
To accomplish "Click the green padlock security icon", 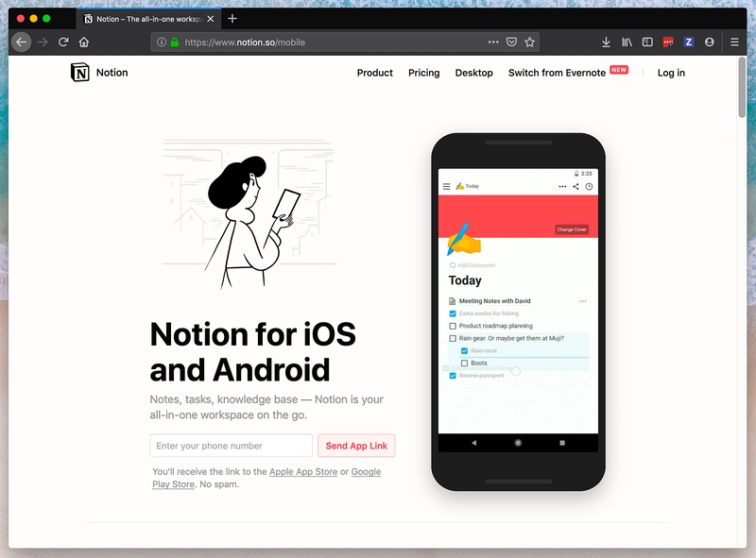I will pyautogui.click(x=175, y=42).
